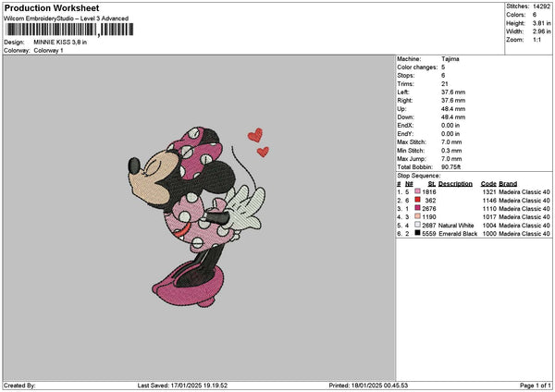555x392 pixels.
Task: Click the peach swatch for thread 1190
Action: click(418, 216)
